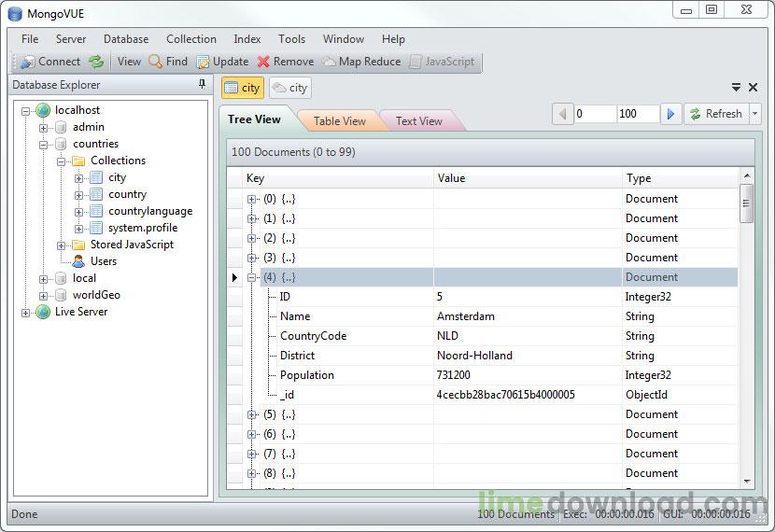
Task: Select the Tree View tab
Action: [x=255, y=119]
